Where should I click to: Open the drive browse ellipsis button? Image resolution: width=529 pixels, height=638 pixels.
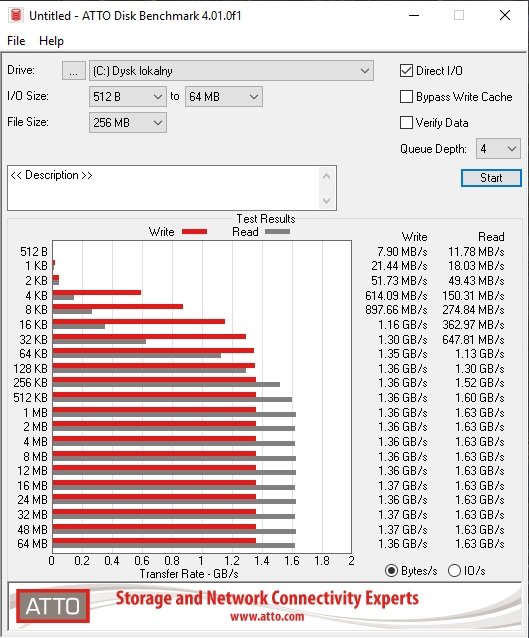coord(74,71)
